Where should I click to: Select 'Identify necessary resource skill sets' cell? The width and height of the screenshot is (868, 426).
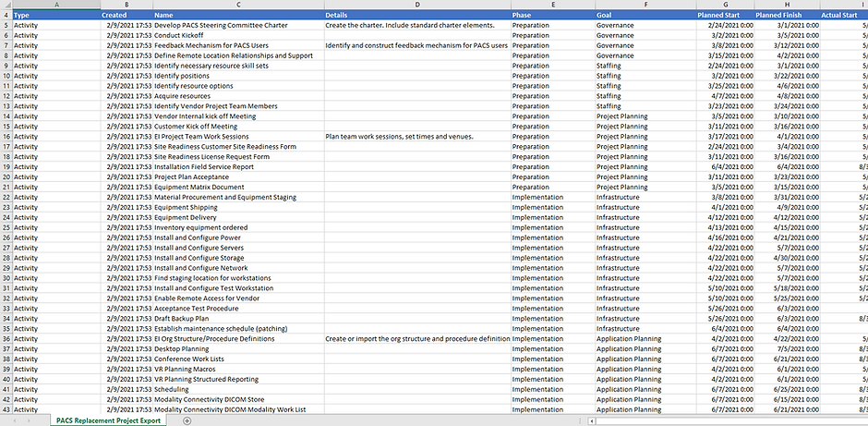[x=238, y=66]
